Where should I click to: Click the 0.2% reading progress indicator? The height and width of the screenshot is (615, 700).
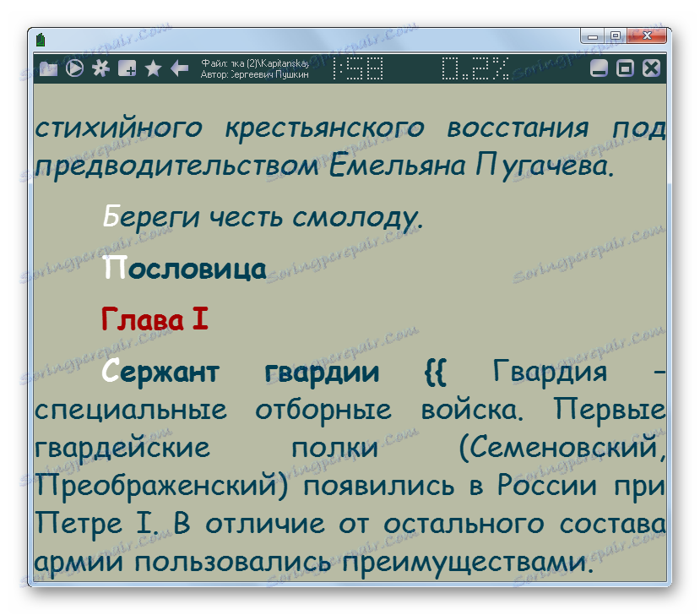[x=475, y=68]
